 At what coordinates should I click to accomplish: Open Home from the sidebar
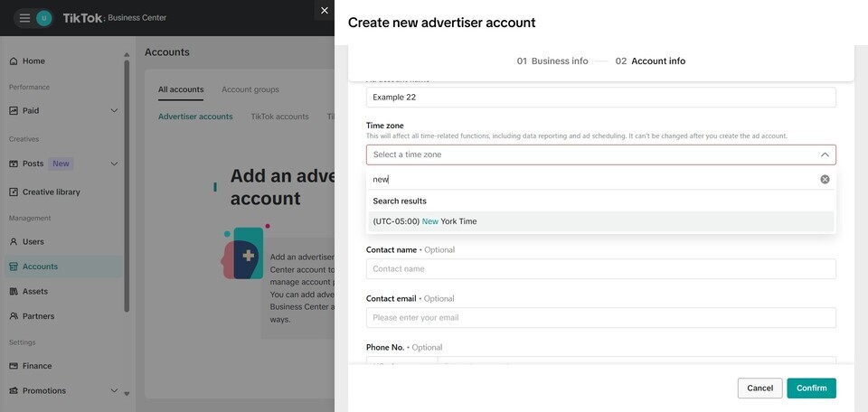point(33,61)
